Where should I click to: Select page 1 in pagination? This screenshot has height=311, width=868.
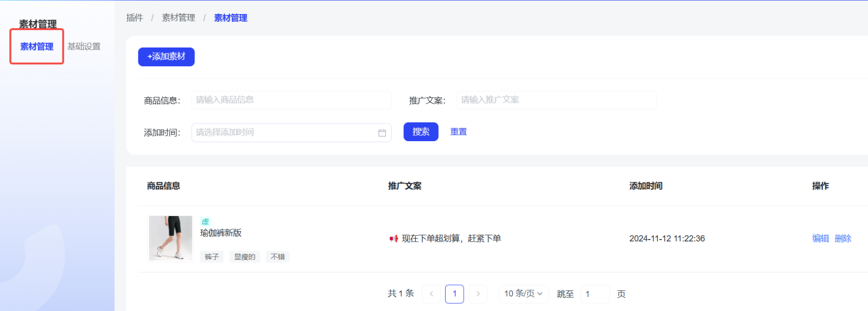454,294
